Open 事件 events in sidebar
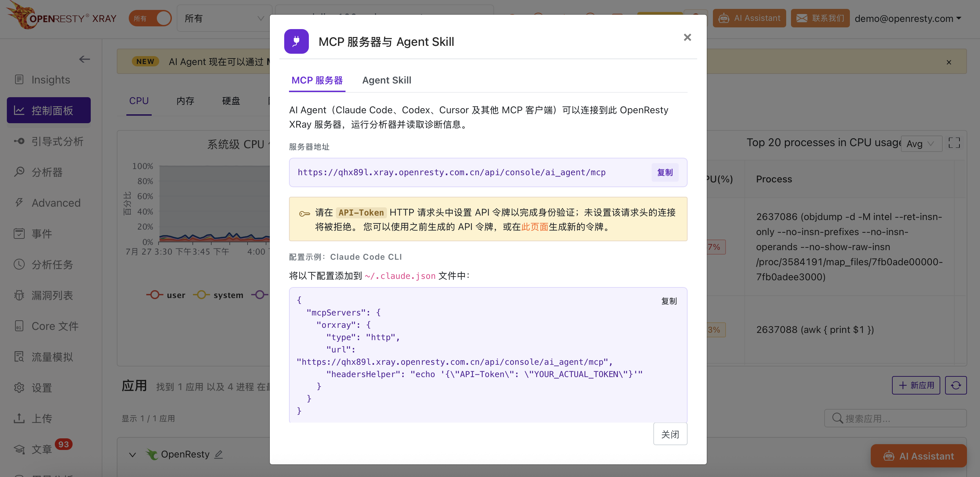 [42, 234]
